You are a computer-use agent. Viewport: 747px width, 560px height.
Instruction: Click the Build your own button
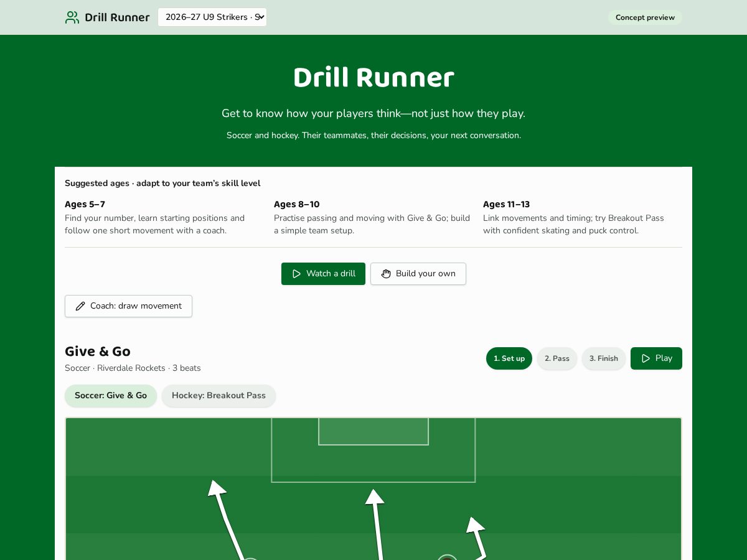pos(418,274)
